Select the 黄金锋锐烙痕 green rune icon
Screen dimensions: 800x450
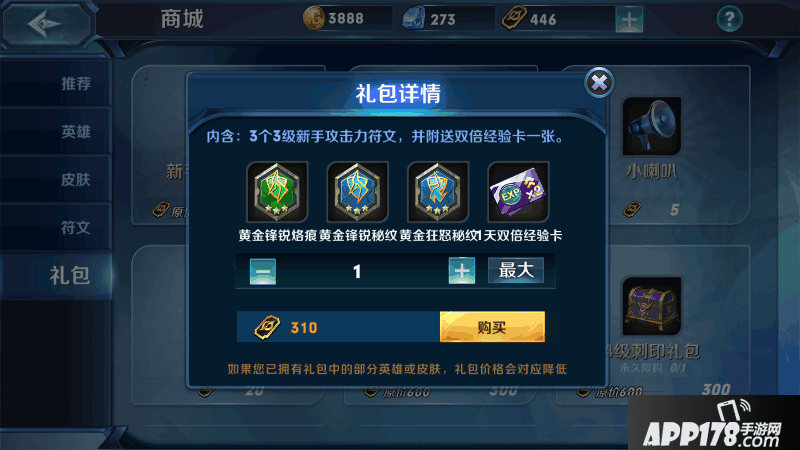tap(277, 192)
